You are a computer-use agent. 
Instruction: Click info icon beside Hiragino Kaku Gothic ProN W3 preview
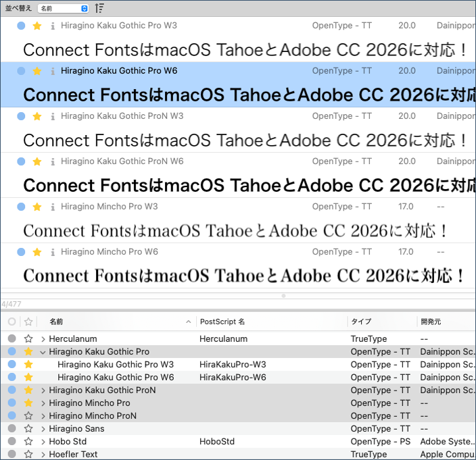click(x=53, y=116)
